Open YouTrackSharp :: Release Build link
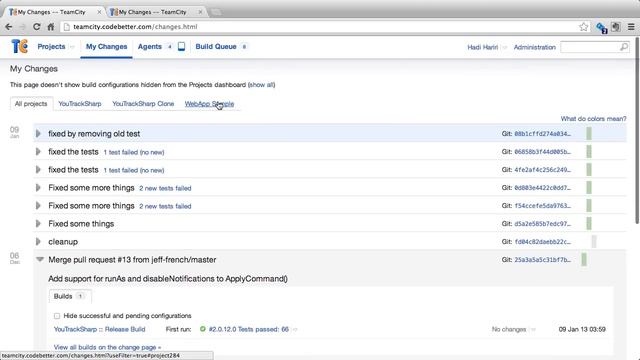Screen dimensions: 640x360 [100, 329]
